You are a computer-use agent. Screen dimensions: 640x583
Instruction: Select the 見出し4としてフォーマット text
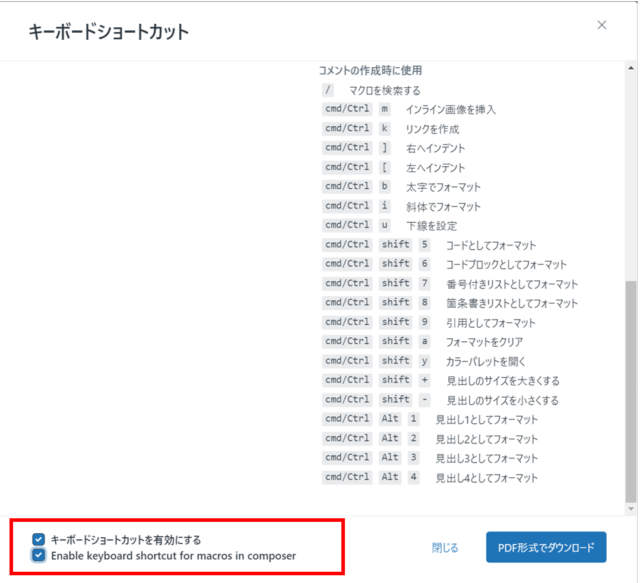coord(487,478)
